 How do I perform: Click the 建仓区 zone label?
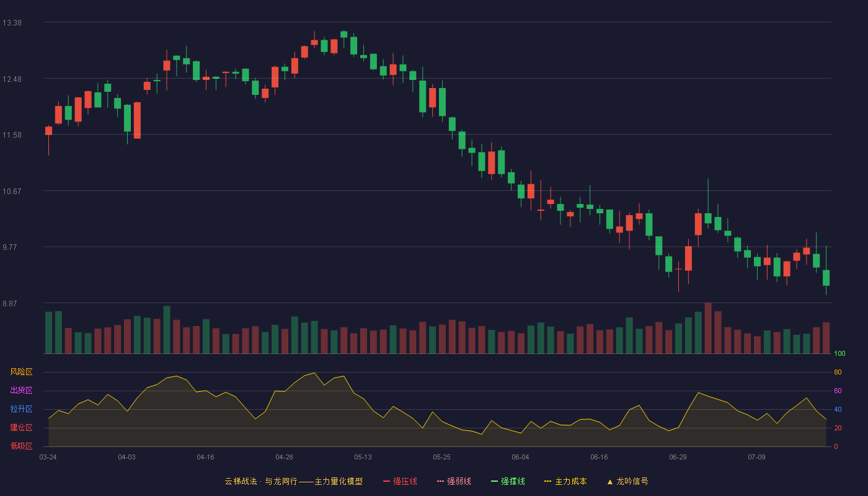(21, 428)
